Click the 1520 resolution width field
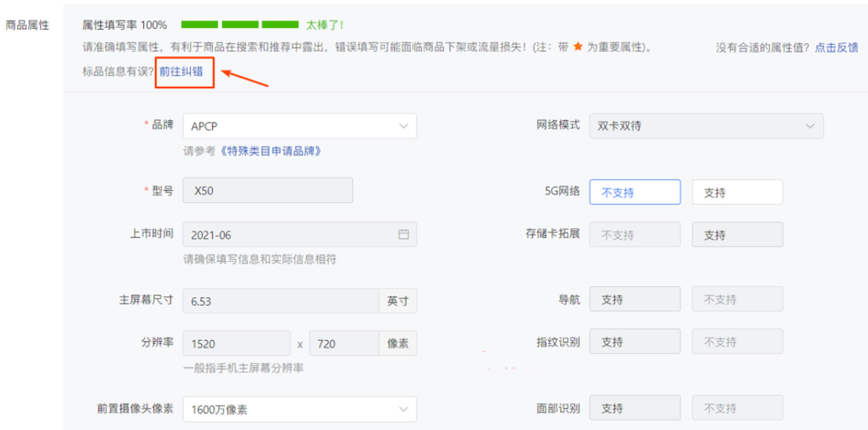868x430 pixels. coord(236,343)
